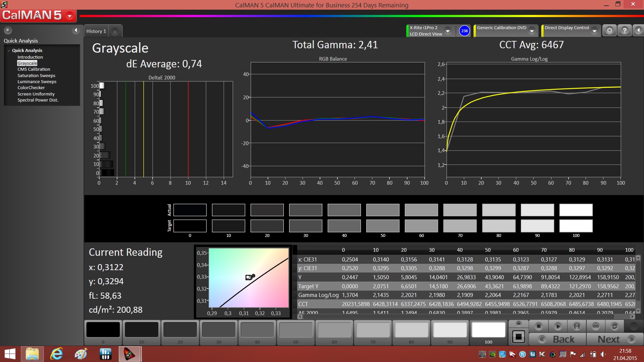
Task: Open the CMS Calibration page
Action: [34, 69]
